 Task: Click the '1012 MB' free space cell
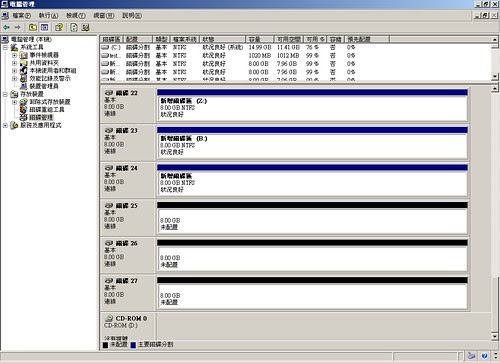click(x=288, y=55)
